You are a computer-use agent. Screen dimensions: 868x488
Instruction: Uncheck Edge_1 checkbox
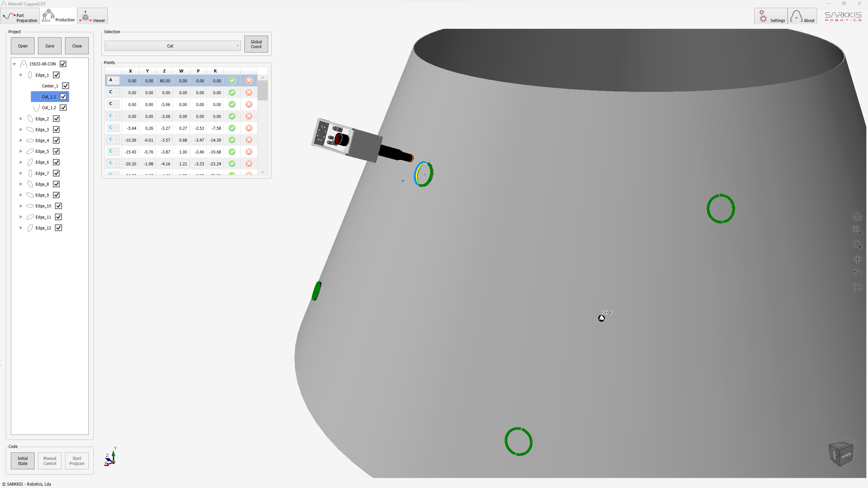[x=56, y=75]
